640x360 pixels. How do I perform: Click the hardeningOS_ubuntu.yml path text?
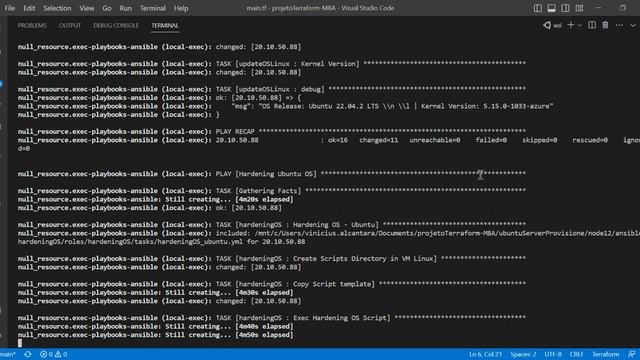coord(161,242)
